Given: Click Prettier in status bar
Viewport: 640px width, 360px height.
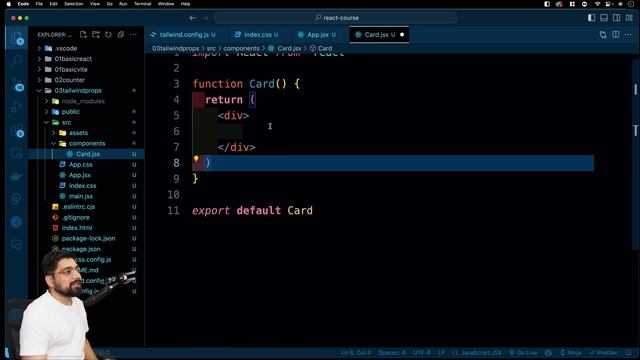Looking at the screenshot, I should 603,353.
